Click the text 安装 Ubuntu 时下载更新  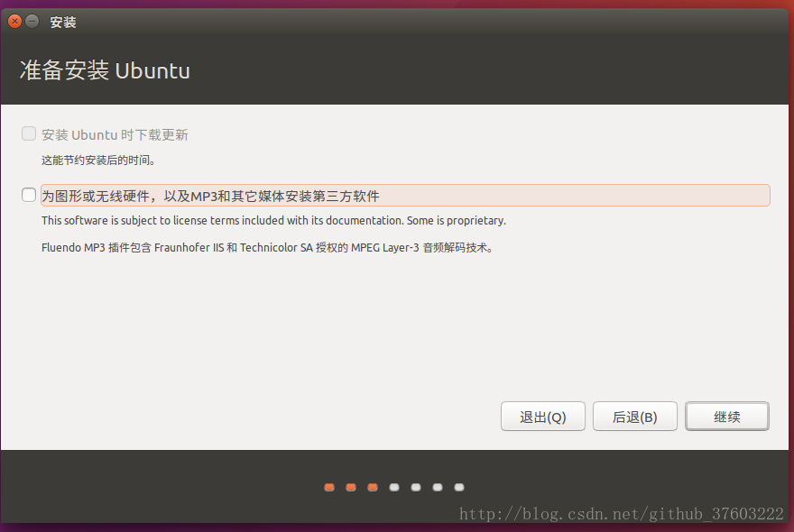click(115, 134)
